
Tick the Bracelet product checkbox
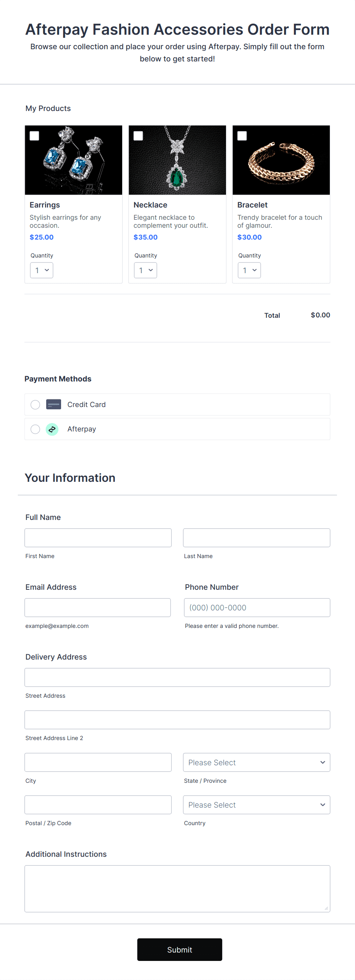point(242,136)
